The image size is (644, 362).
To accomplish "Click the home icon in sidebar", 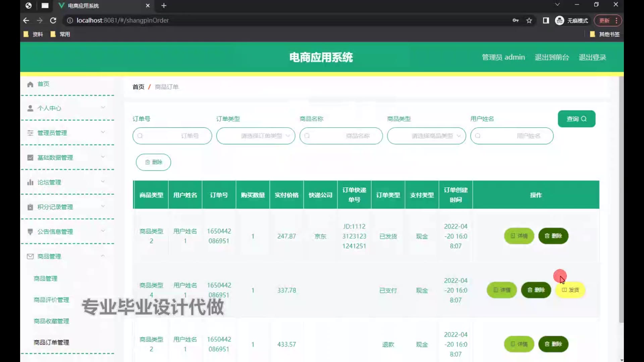I will (30, 84).
